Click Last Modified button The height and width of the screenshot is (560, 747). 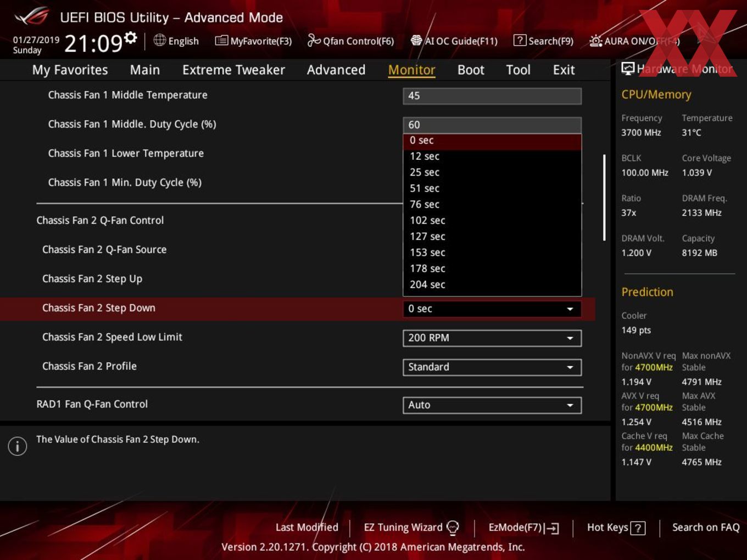306,527
